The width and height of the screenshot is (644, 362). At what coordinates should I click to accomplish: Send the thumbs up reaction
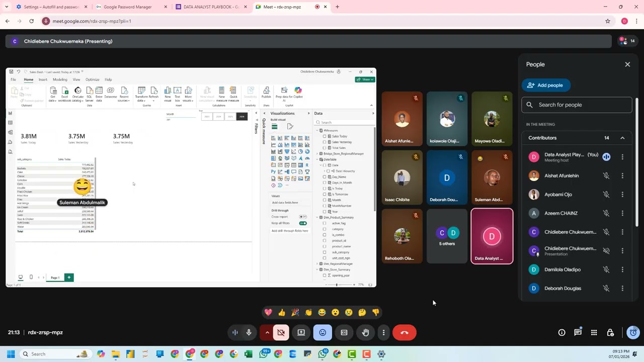coord(282,312)
